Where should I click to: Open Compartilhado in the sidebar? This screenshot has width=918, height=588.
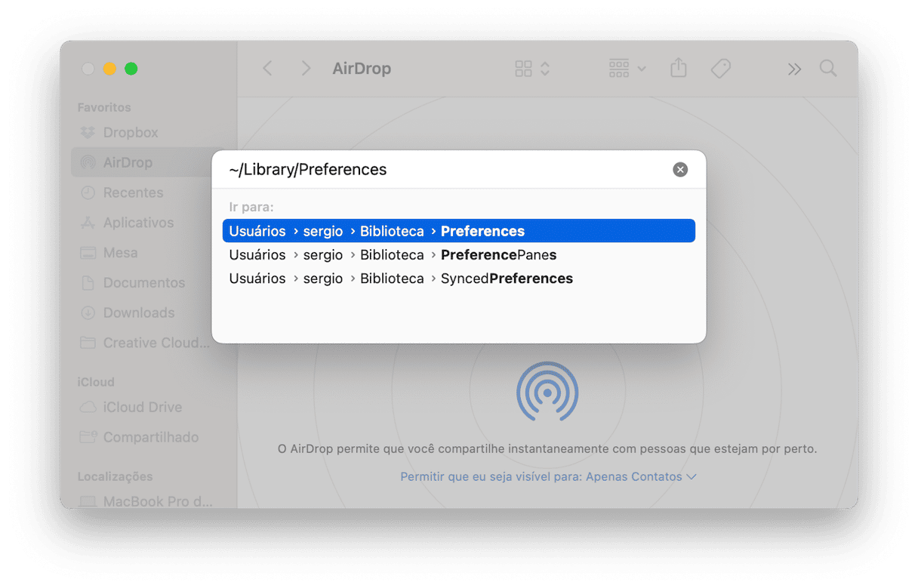139,437
